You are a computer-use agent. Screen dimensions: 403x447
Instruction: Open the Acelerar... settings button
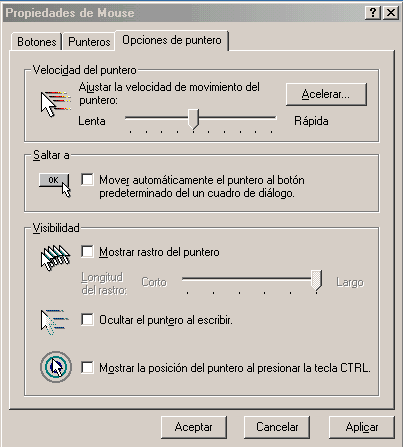point(326,94)
